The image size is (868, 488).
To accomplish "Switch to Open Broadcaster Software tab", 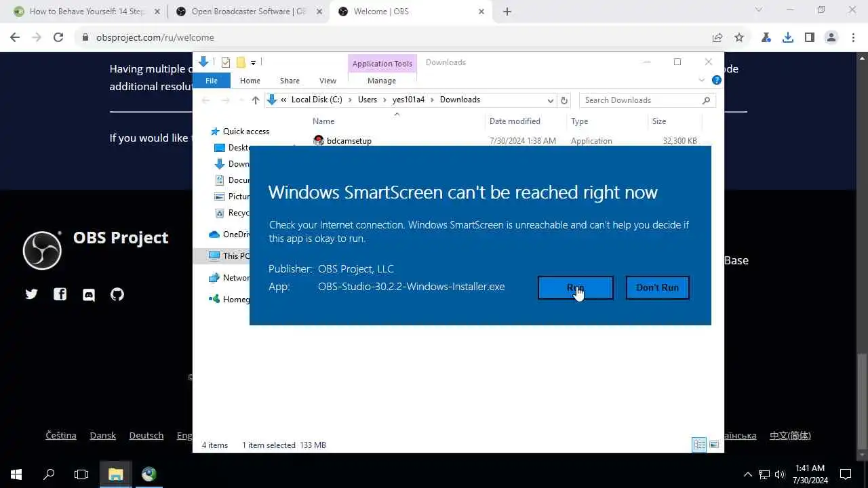I will [x=248, y=12].
